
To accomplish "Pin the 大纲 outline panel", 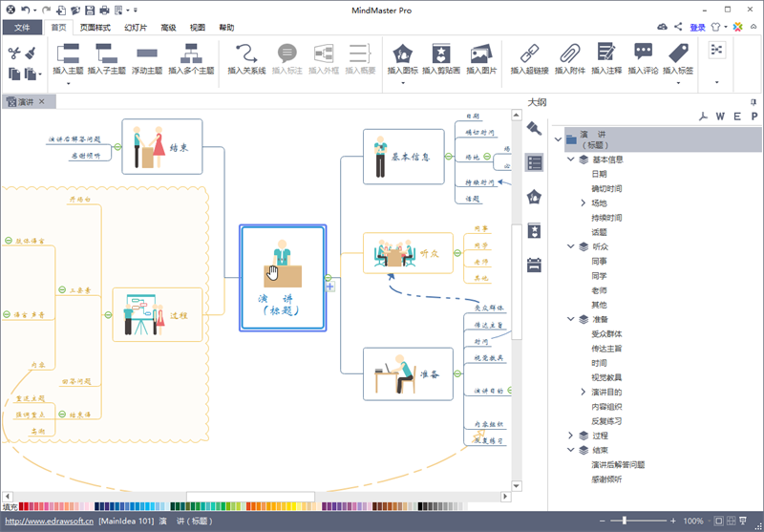I will pyautogui.click(x=753, y=102).
